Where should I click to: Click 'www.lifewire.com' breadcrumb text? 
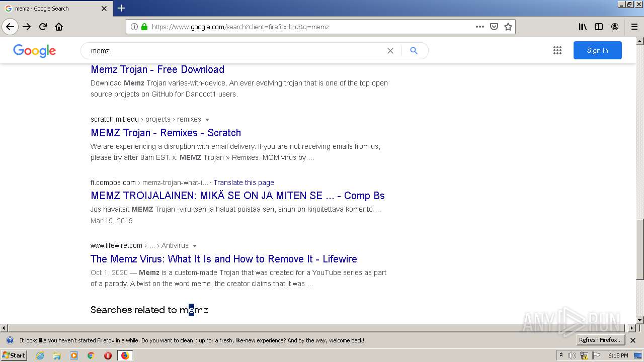click(x=116, y=245)
